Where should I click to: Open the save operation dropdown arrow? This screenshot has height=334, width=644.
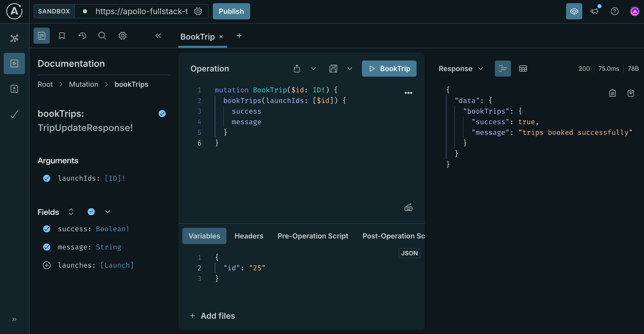(350, 69)
